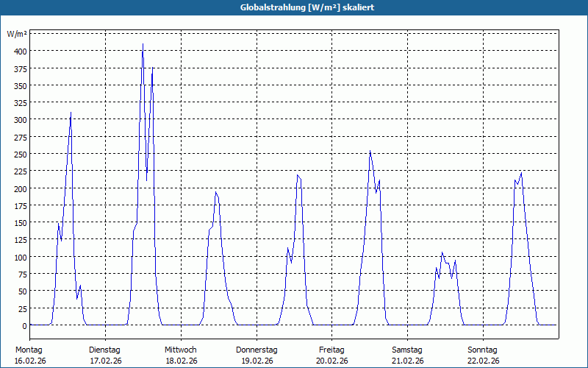Click the 'Freitag' day label
Image resolution: width=588 pixels, height=368 pixels.
(331, 350)
